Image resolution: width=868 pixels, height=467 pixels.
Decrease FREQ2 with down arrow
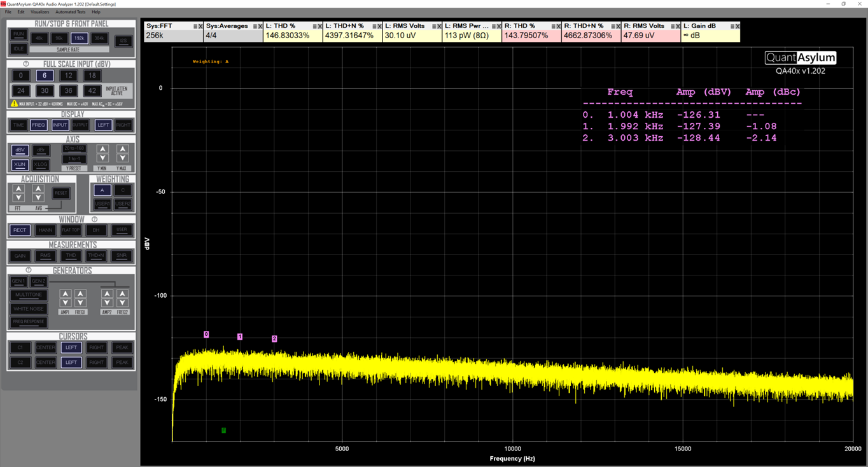[x=122, y=303]
